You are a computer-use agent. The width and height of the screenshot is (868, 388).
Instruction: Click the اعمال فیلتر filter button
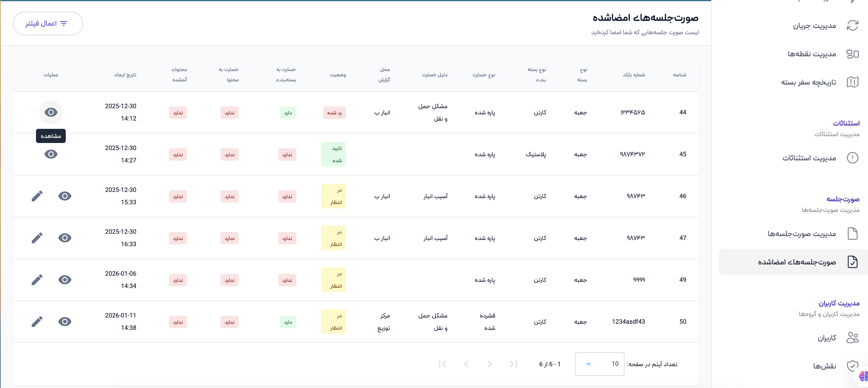point(48,24)
